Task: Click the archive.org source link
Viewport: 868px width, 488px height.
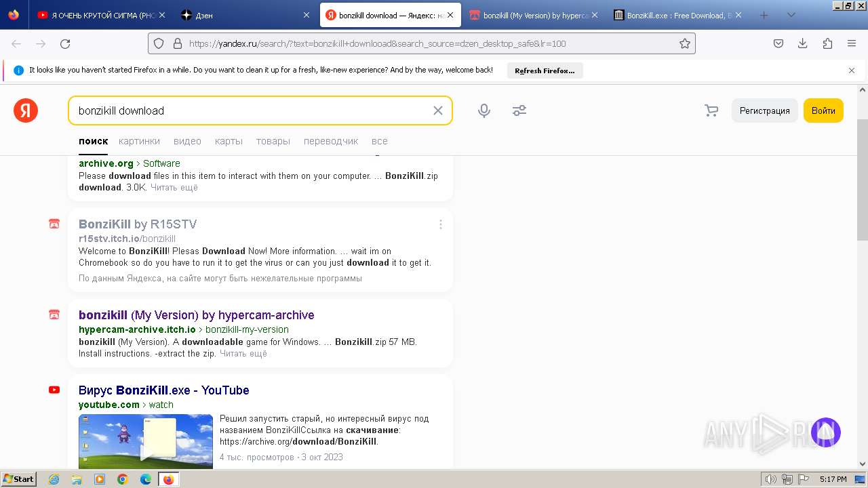Action: pos(106,163)
